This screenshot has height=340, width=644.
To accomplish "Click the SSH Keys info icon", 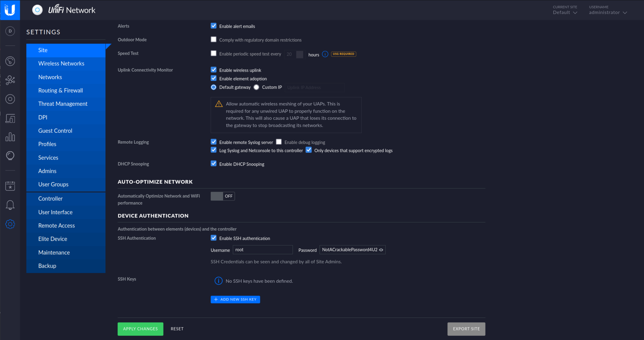I will click(218, 281).
